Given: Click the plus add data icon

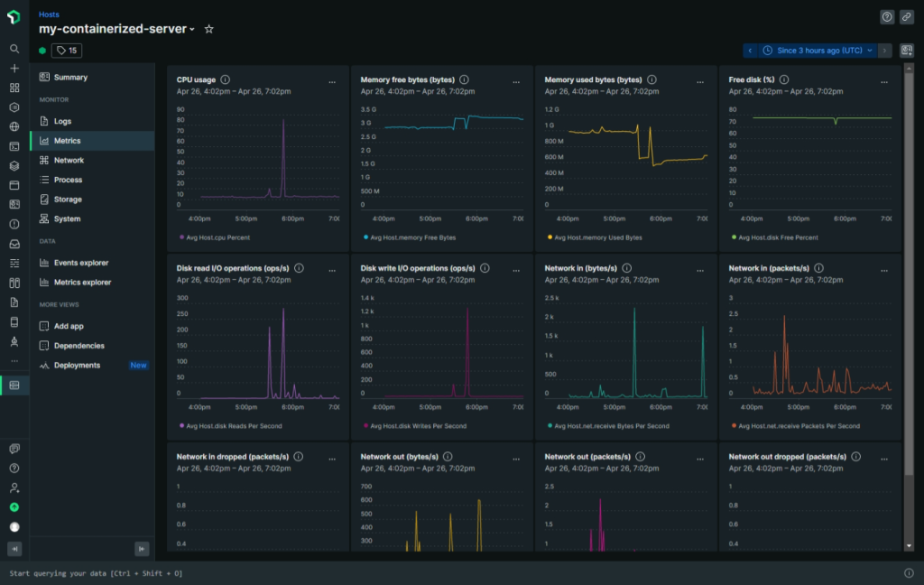Looking at the screenshot, I should point(14,69).
